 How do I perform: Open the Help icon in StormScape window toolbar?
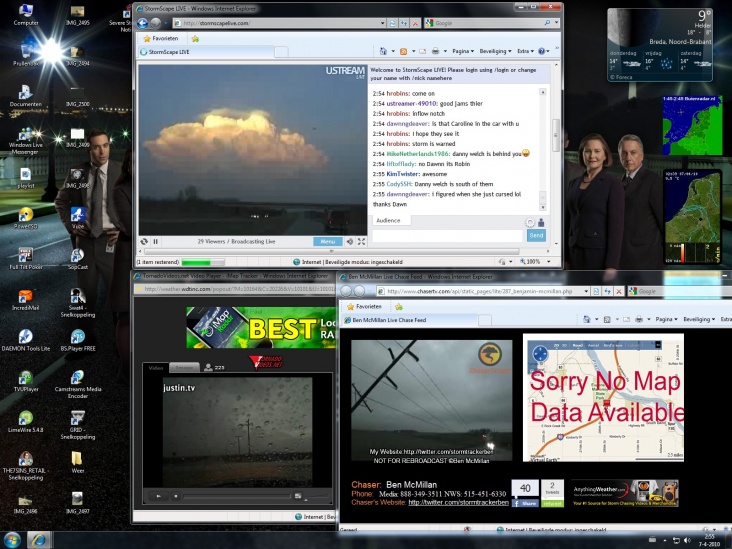542,51
